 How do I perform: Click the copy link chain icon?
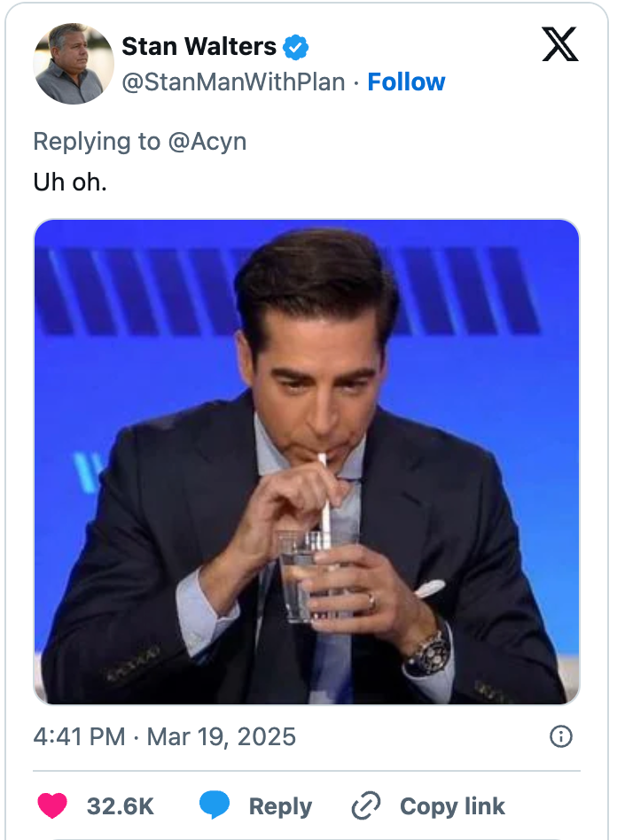pos(363,805)
